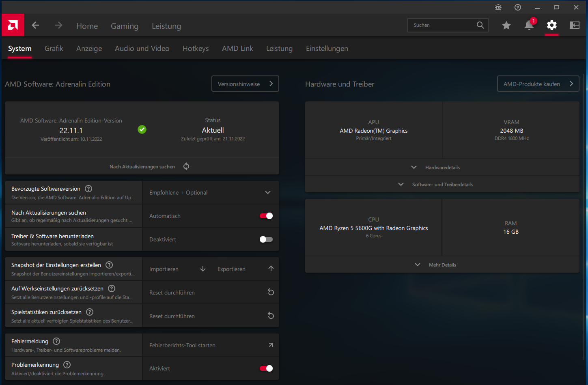
Task: Open the Home menu
Action: 87,26
